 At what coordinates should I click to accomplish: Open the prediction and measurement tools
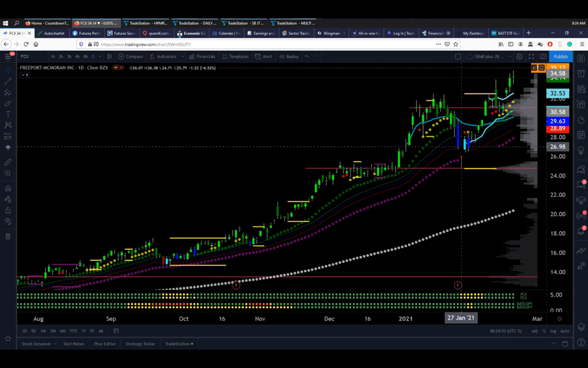pyautogui.click(x=8, y=137)
